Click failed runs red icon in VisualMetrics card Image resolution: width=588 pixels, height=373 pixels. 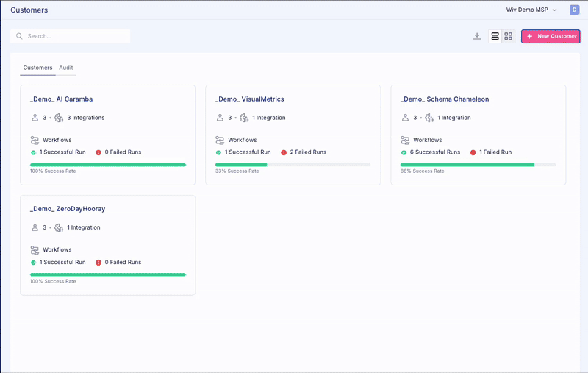coord(284,152)
